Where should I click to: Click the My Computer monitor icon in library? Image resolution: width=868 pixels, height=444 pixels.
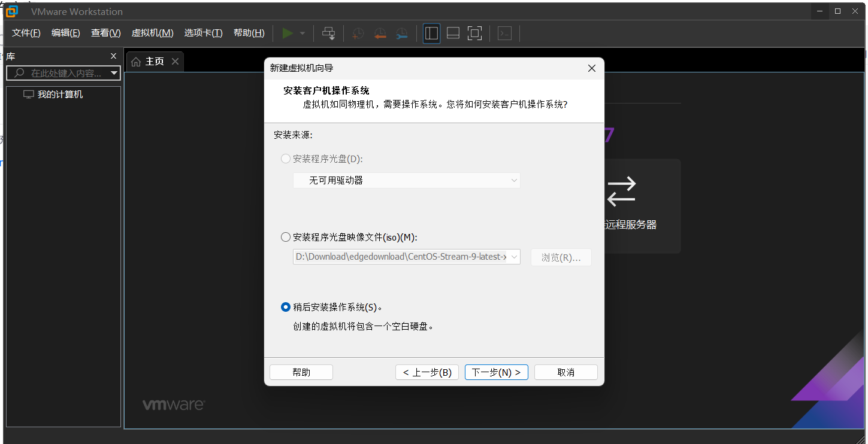point(28,95)
